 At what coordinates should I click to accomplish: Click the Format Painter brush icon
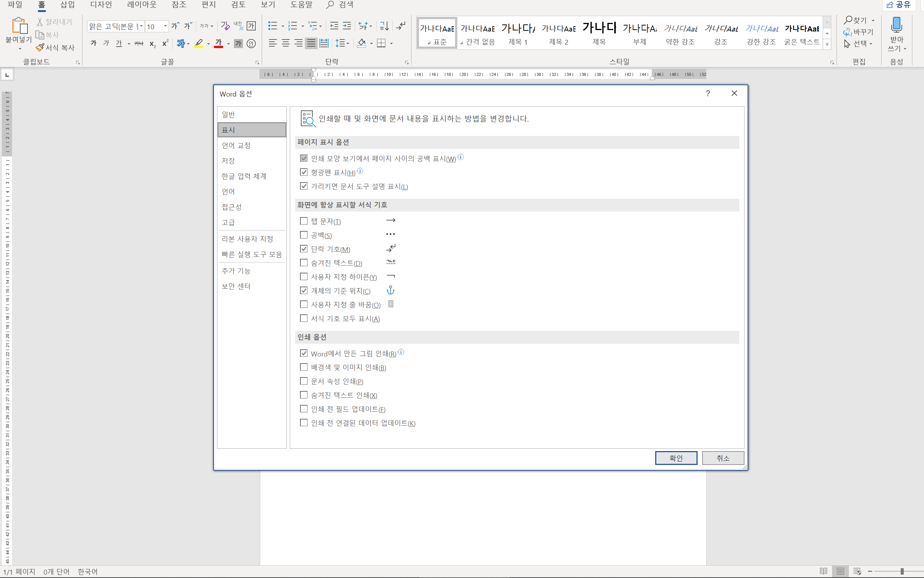[40, 48]
